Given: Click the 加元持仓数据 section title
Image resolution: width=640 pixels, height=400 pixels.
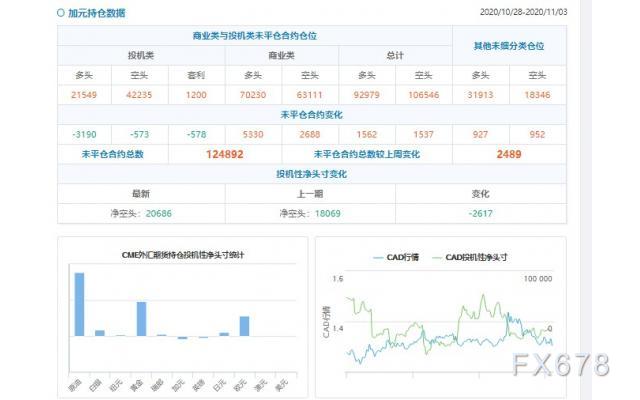Looking at the screenshot, I should (x=96, y=13).
